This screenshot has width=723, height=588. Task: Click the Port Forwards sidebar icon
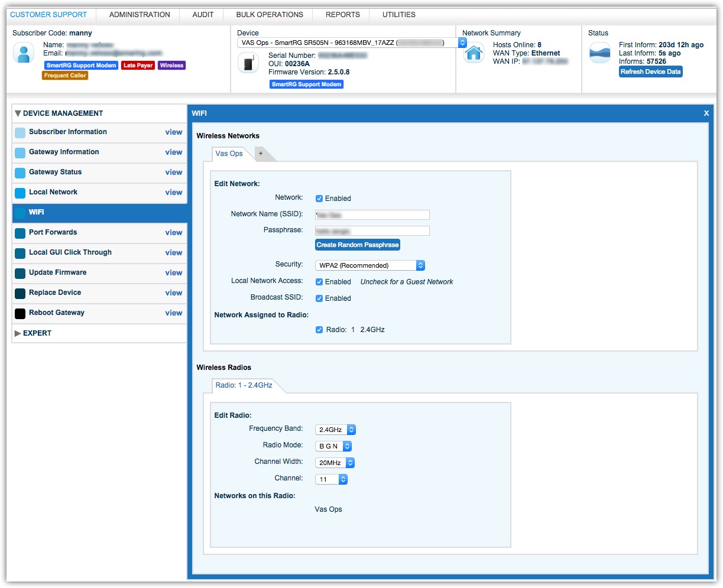pos(20,233)
